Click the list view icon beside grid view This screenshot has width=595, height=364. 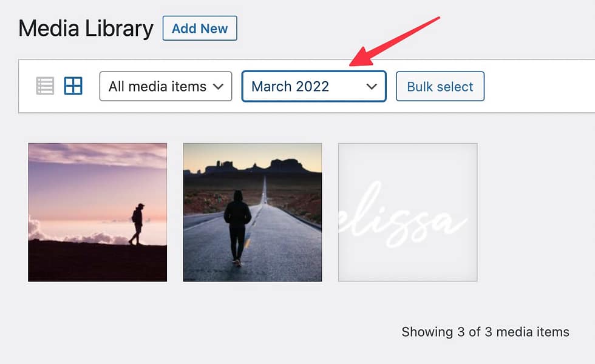(44, 86)
